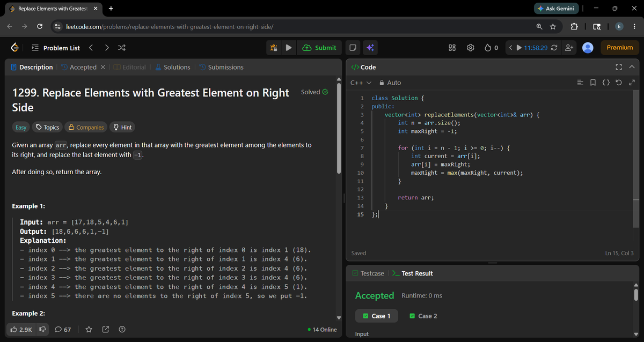Click the Easy difficulty tag
This screenshot has height=342, width=644.
coord(21,127)
